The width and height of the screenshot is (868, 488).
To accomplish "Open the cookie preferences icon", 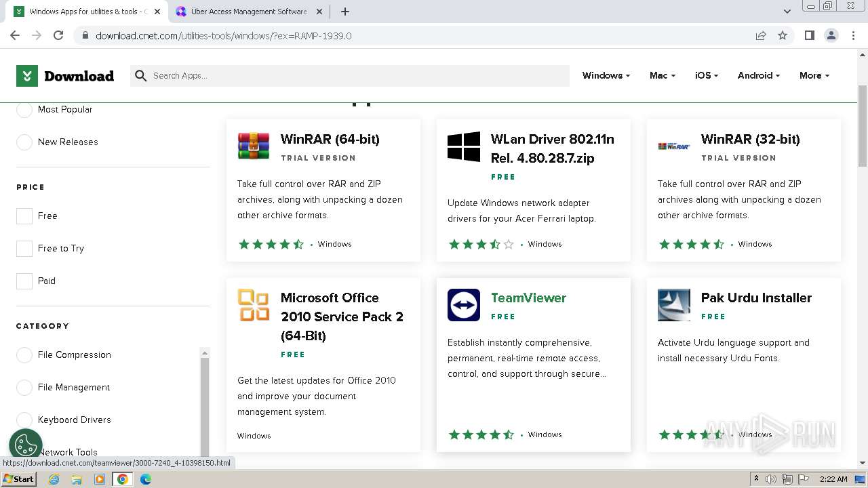I will 26,445.
